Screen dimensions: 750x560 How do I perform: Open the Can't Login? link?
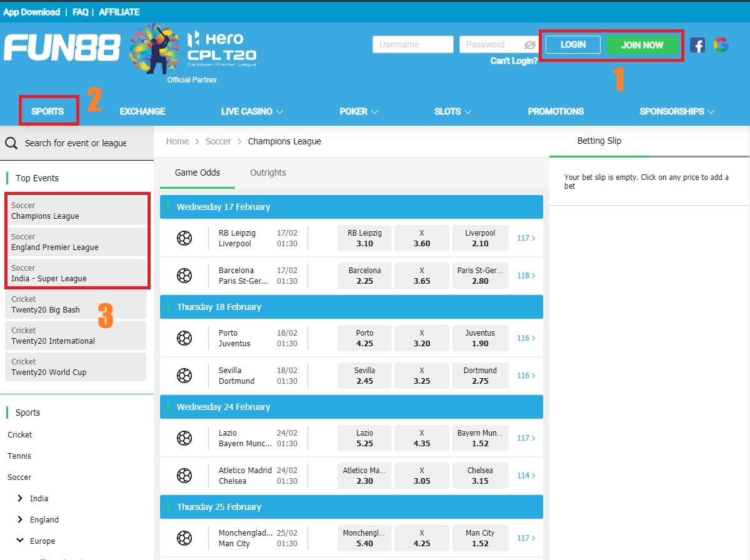[514, 61]
